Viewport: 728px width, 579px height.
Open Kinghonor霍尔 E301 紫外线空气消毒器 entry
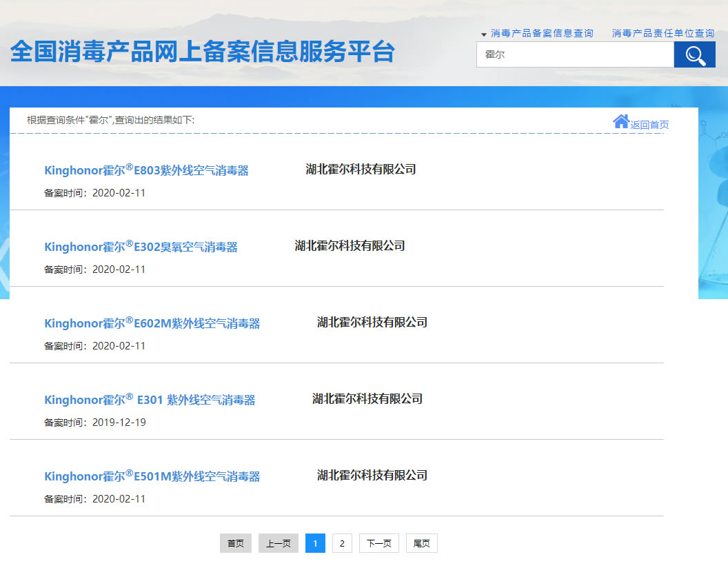point(151,400)
